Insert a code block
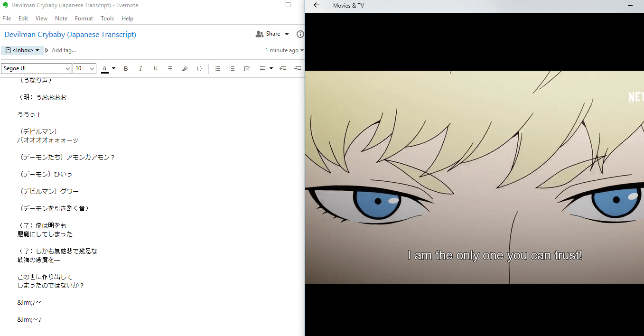644x336 pixels. point(199,69)
